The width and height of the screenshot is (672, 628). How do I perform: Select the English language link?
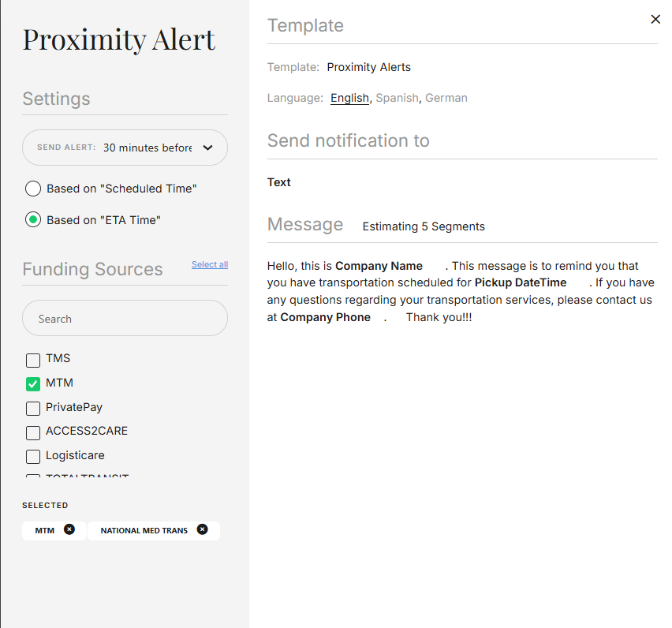tap(350, 98)
